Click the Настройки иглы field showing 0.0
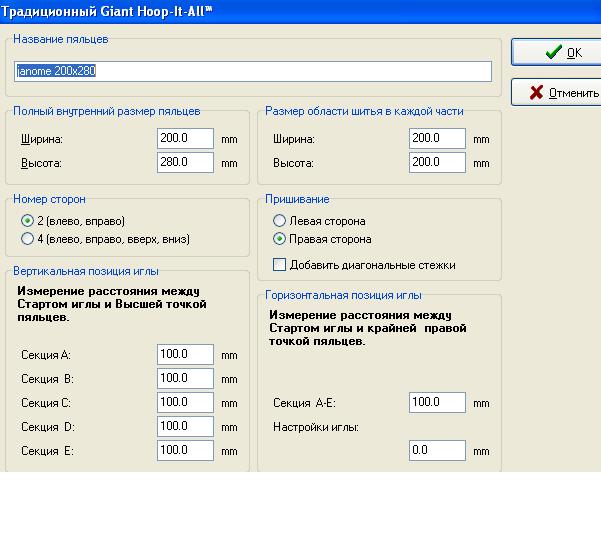 pyautogui.click(x=437, y=451)
